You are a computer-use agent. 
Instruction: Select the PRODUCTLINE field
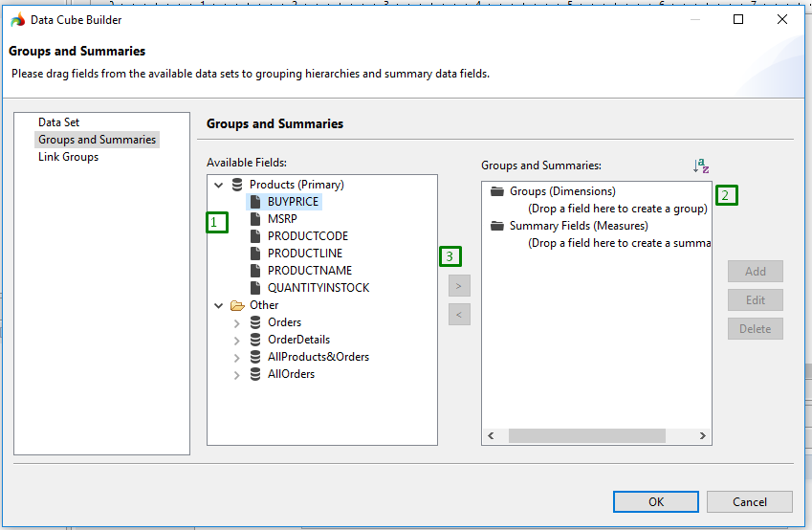click(304, 254)
